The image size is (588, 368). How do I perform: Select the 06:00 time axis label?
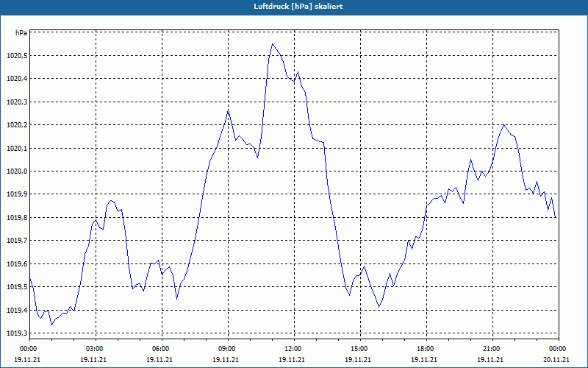(161, 349)
